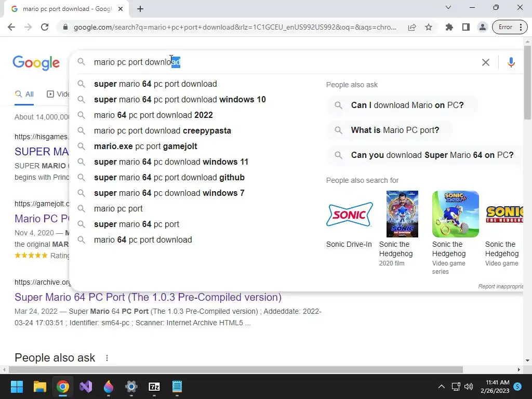Choose suggestion 'mario pc port'
Viewport: 532px width, 399px height.
click(x=118, y=209)
